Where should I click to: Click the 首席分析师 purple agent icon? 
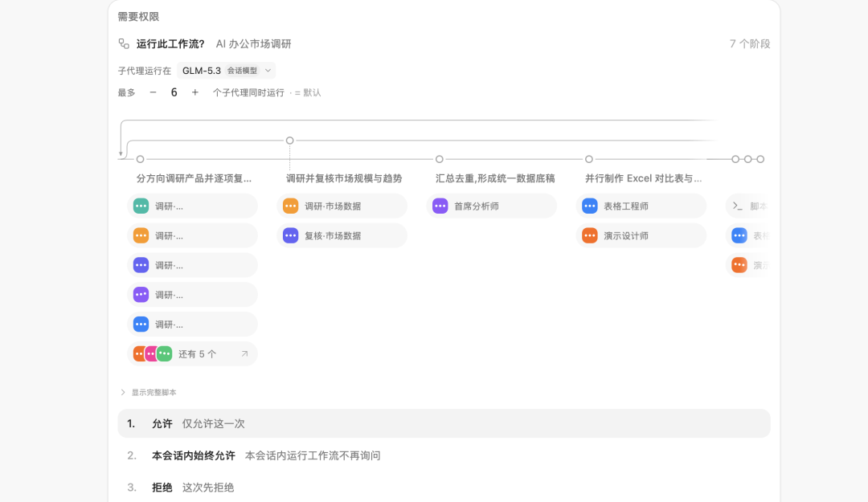pos(440,206)
